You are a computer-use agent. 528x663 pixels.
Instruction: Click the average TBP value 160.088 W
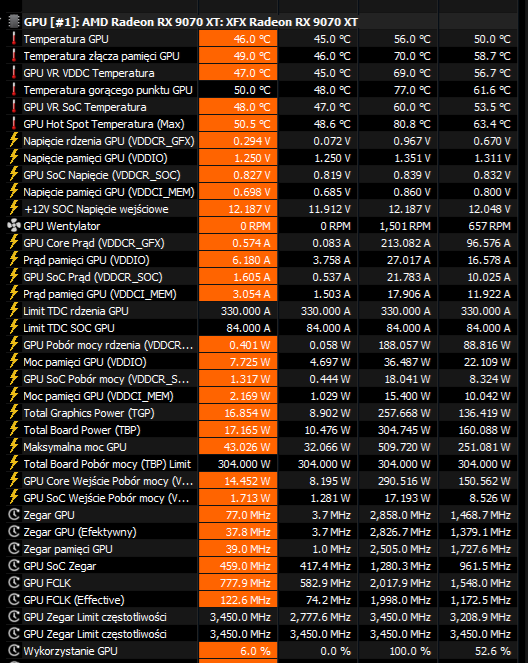484,430
